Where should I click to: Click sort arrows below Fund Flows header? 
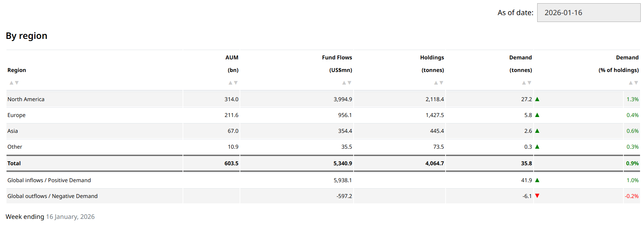click(347, 83)
